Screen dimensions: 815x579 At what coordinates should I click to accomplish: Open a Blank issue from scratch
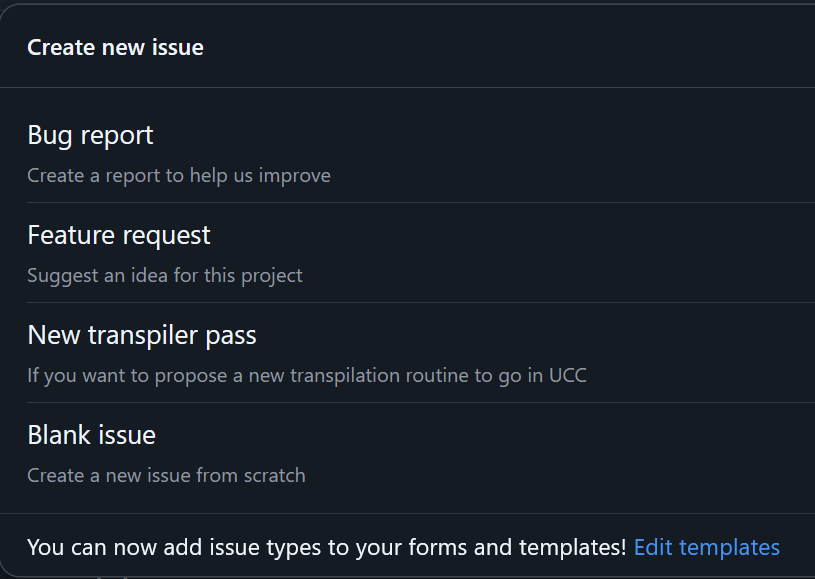91,435
